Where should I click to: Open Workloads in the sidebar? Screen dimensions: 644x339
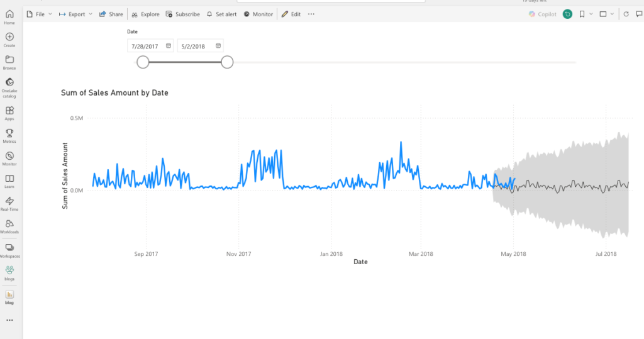9,226
